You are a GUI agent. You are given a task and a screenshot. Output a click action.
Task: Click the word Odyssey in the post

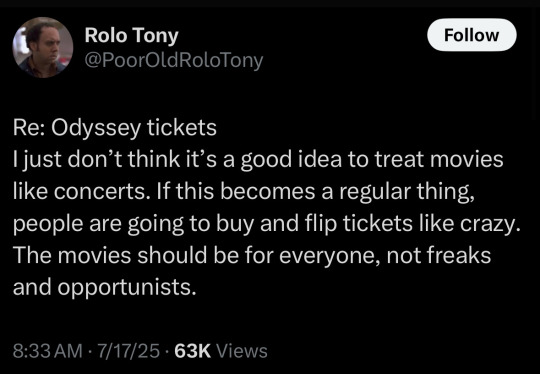point(96,129)
